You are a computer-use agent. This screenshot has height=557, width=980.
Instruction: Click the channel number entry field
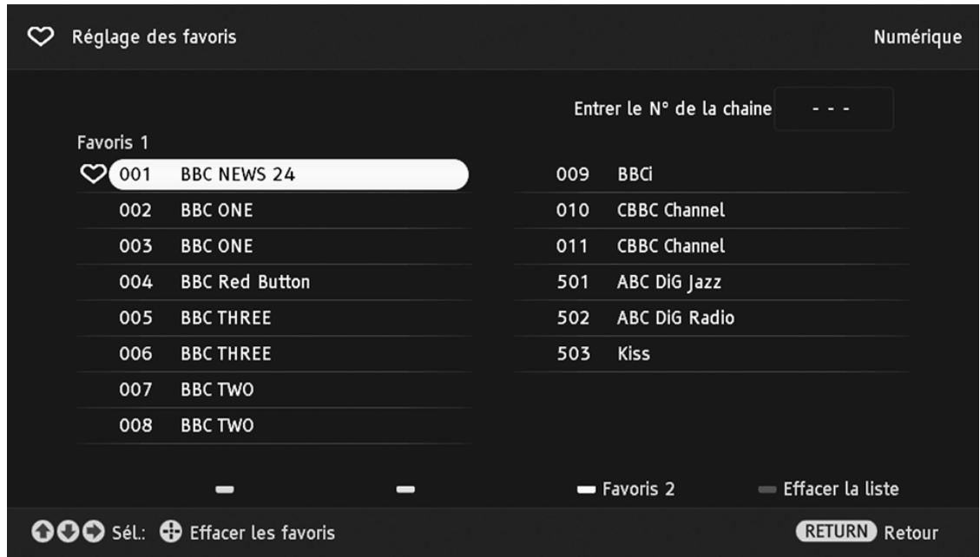point(834,108)
